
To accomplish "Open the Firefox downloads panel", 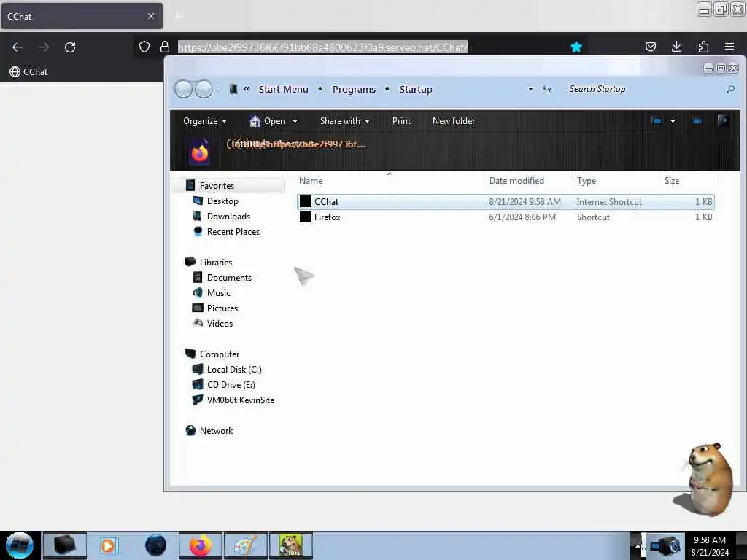I will [676, 47].
